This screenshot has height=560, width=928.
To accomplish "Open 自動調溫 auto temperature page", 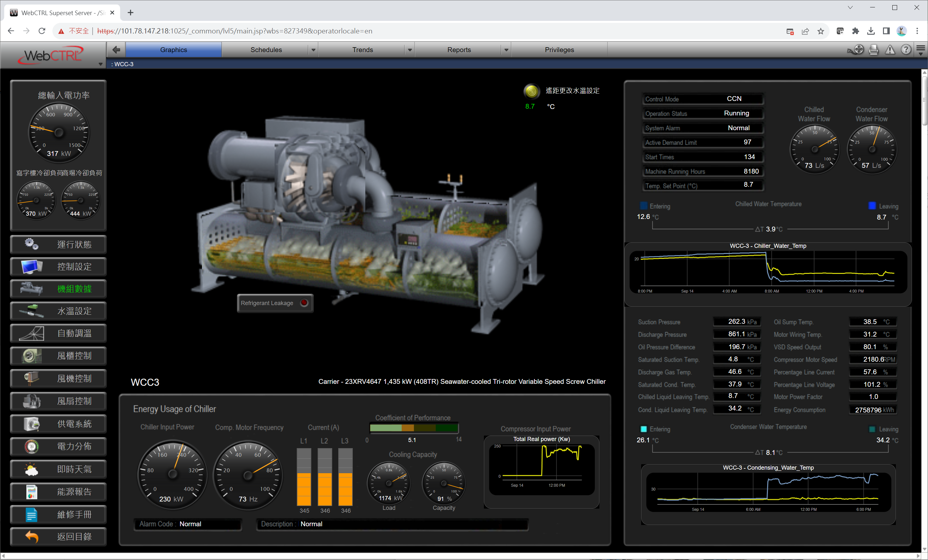I will [59, 333].
